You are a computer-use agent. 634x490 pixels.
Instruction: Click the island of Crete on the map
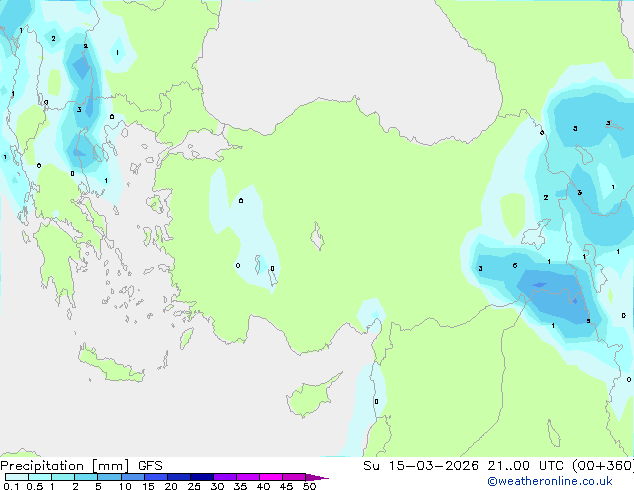(110, 366)
